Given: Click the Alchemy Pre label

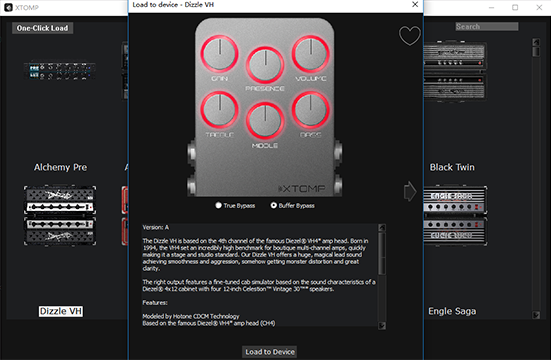Looking at the screenshot, I should [60, 167].
